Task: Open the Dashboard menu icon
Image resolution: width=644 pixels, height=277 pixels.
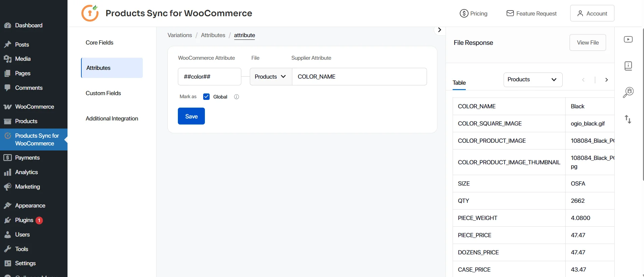Action: pos(7,25)
